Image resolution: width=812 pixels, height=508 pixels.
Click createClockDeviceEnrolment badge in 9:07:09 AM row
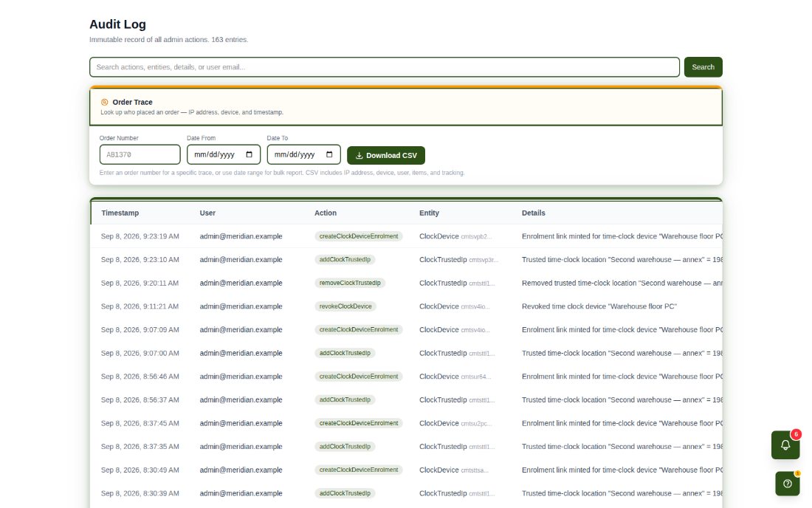(x=358, y=329)
